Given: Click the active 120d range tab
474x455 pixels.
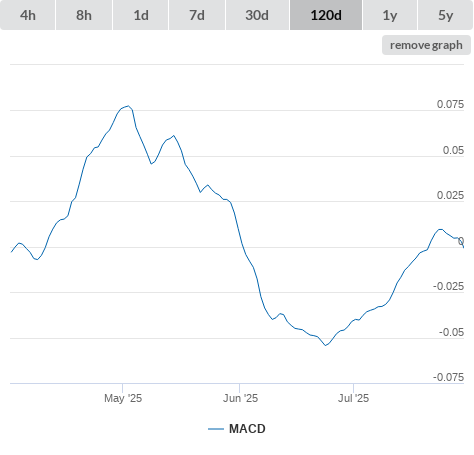Looking at the screenshot, I should pos(326,15).
